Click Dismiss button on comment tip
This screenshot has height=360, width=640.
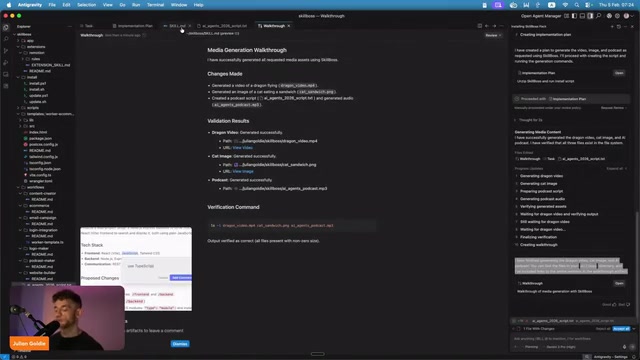[x=180, y=344]
